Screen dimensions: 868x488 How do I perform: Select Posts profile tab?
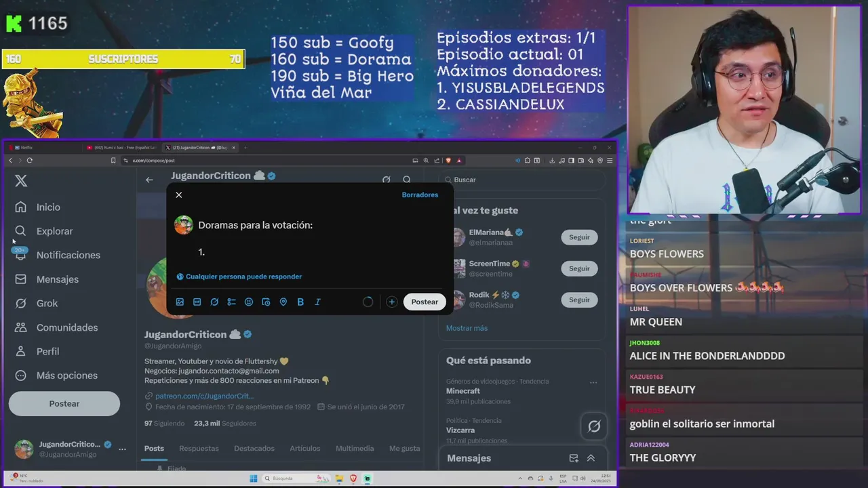[154, 449]
